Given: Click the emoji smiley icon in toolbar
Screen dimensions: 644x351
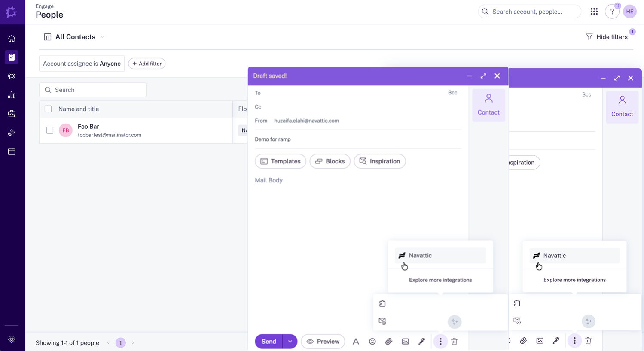Looking at the screenshot, I should click(x=372, y=342).
